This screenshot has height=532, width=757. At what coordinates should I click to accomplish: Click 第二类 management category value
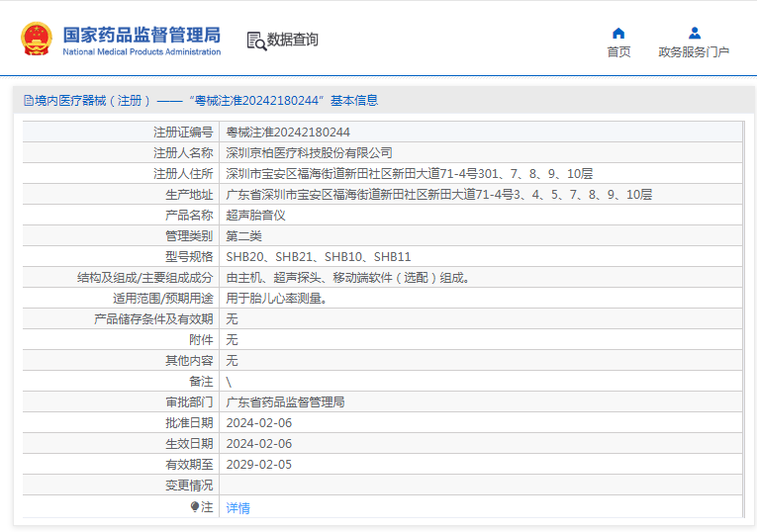coord(243,236)
